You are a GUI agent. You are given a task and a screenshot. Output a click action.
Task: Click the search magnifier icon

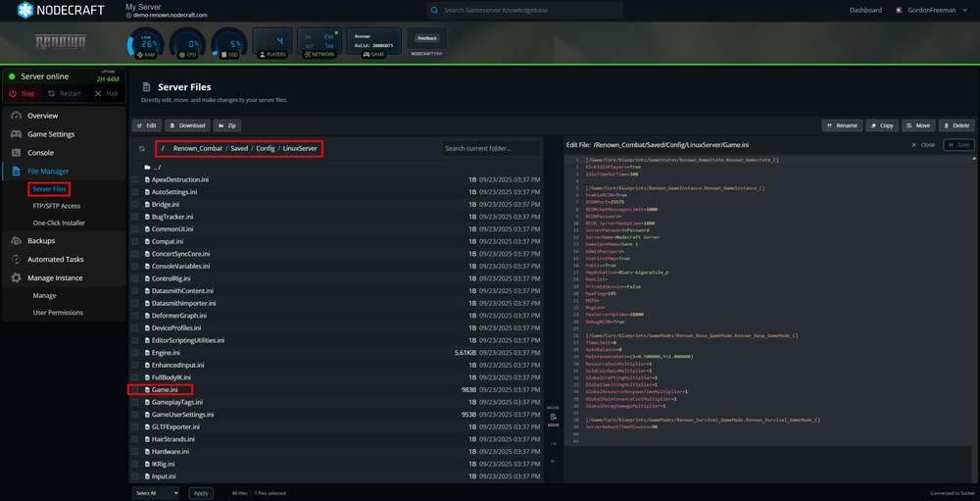[x=434, y=10]
